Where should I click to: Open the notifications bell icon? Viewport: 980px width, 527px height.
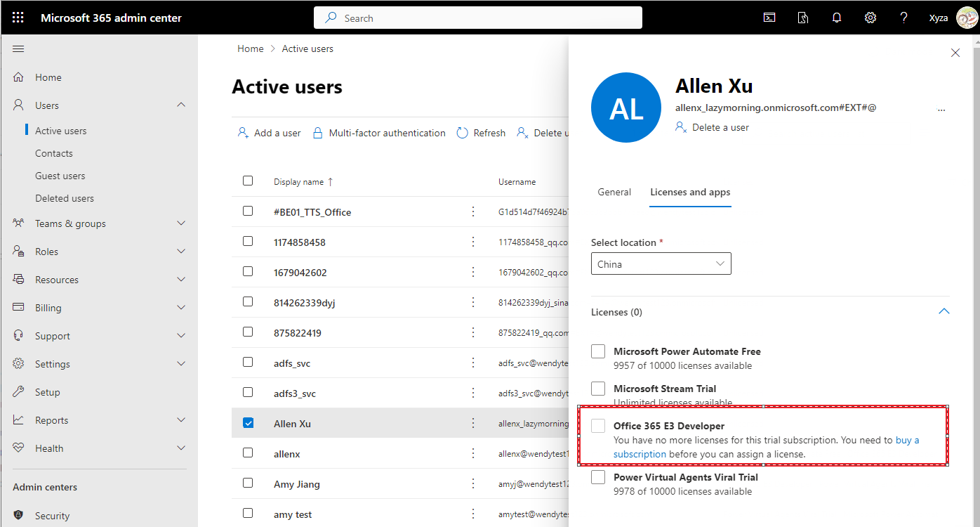(x=837, y=18)
